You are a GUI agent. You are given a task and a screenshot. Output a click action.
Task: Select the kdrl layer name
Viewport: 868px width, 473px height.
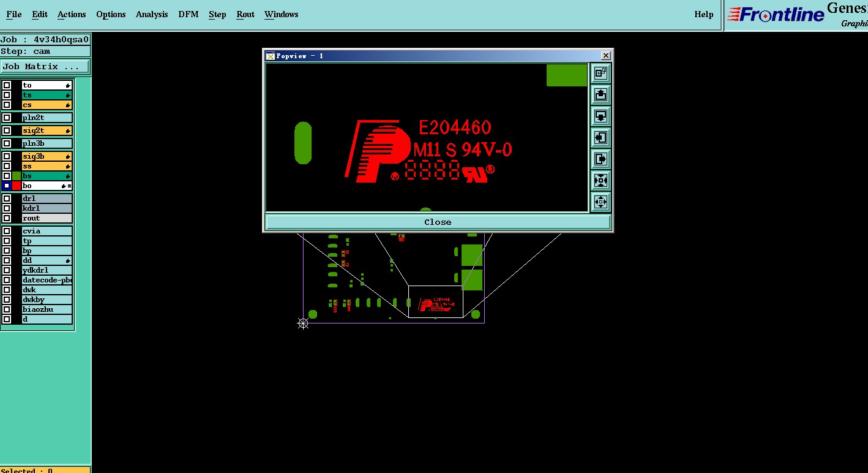47,208
